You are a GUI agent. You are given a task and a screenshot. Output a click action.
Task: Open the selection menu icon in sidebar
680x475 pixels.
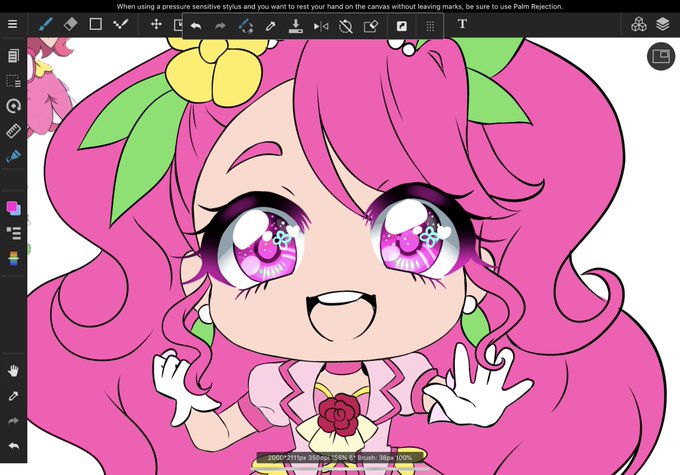(x=13, y=81)
